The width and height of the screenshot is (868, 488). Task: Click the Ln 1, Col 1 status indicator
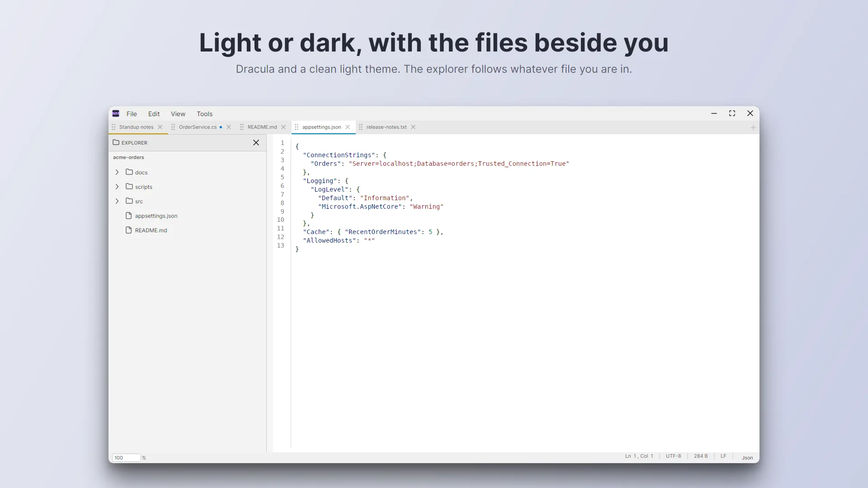[x=639, y=456]
